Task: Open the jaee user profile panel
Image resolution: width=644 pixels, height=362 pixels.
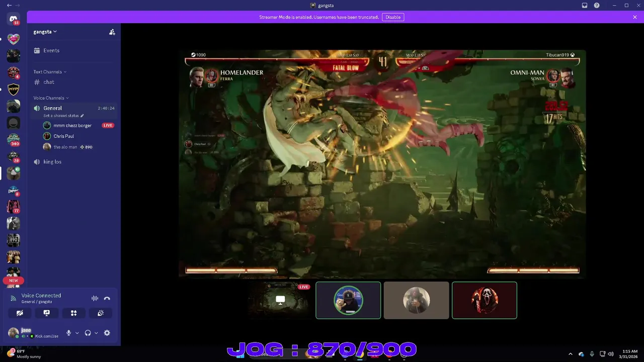Action: [x=33, y=333]
